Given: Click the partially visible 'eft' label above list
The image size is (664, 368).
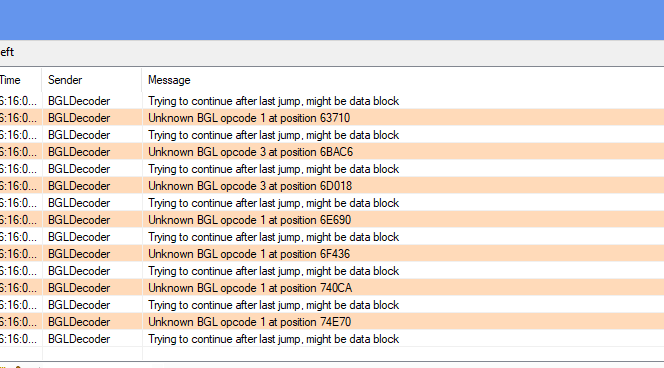Looking at the screenshot, I should pyautogui.click(x=7, y=52).
